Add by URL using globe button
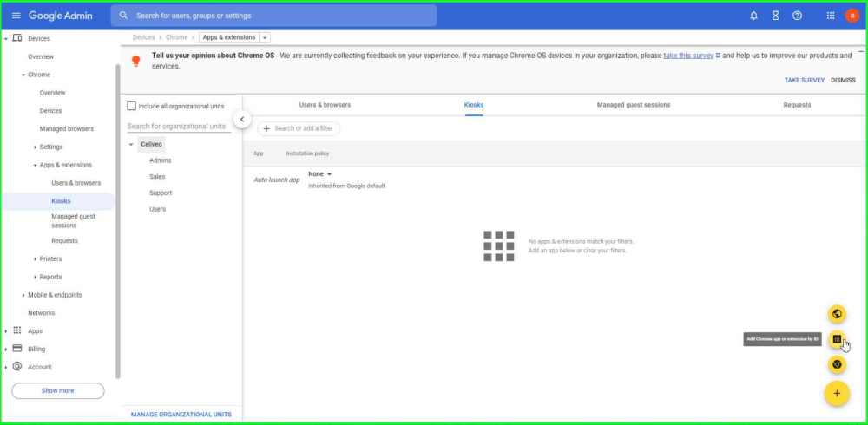Screen dimensions: 868x425 coord(837,314)
